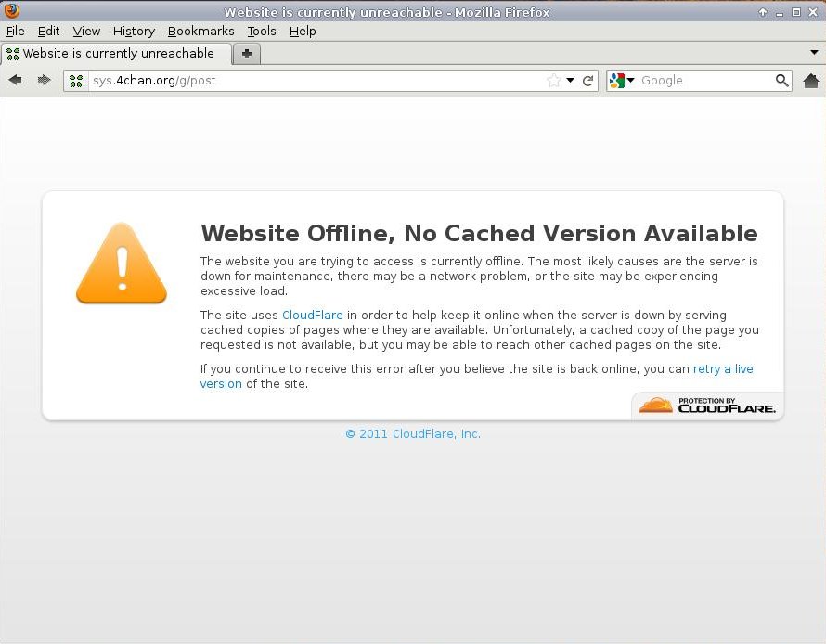
Task: Open the Edit menu
Action: pyautogui.click(x=48, y=31)
